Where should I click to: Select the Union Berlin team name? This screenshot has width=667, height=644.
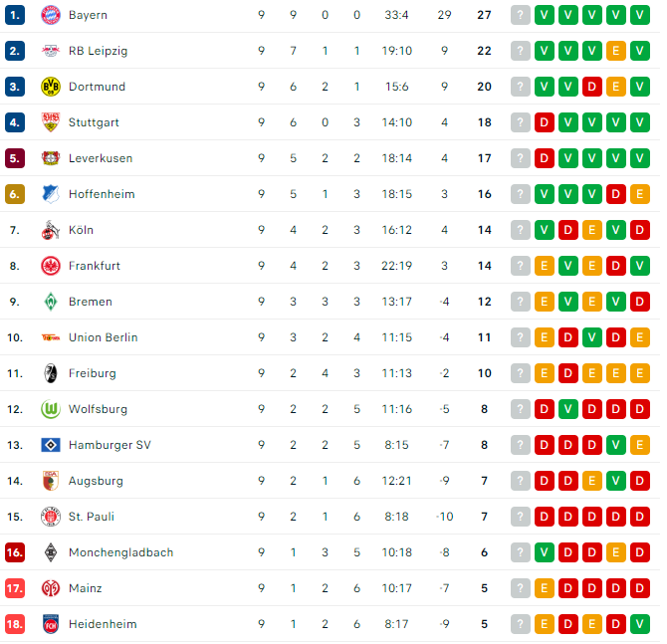point(104,337)
